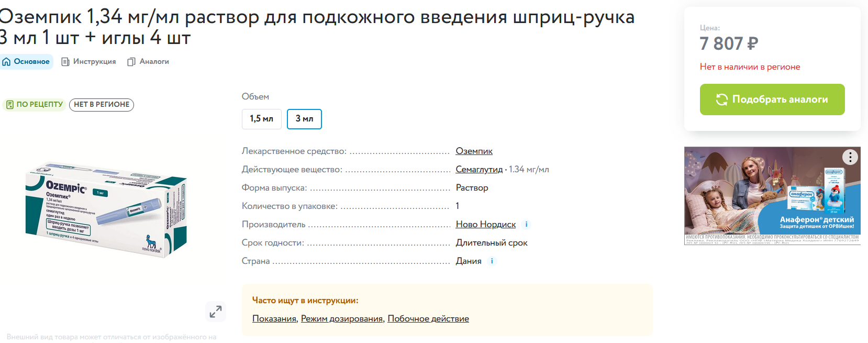Show info icon next to Дания
Viewport: 868px width, 343px height.
tap(492, 261)
